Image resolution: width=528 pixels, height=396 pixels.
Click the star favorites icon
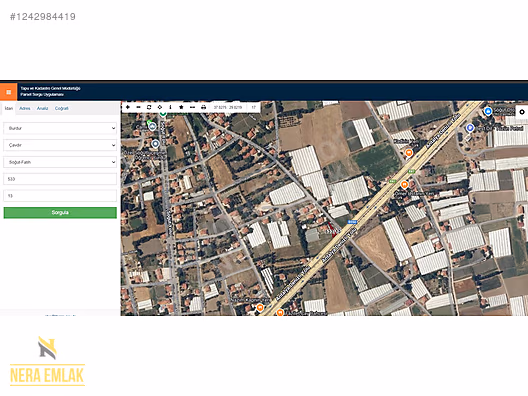(x=181, y=107)
